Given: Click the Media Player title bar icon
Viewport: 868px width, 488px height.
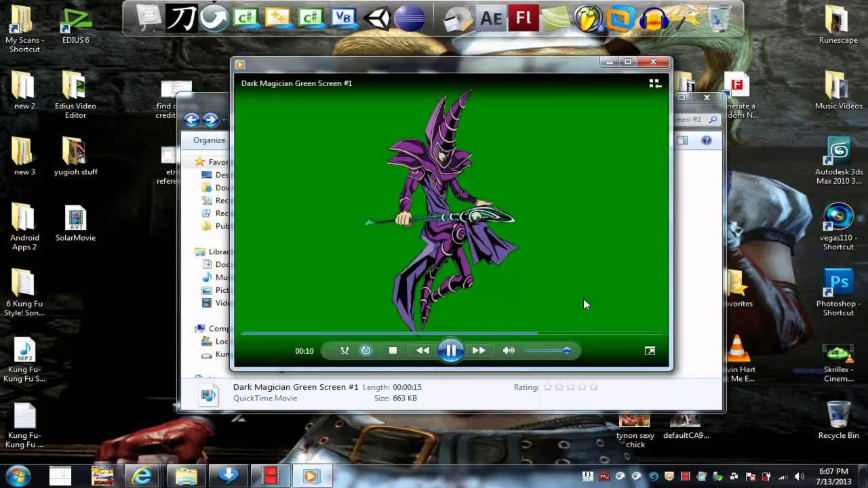Looking at the screenshot, I should point(240,64).
